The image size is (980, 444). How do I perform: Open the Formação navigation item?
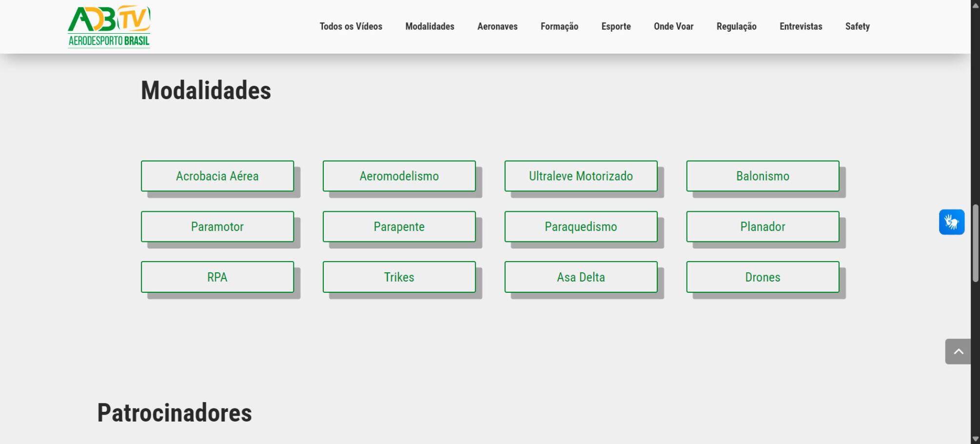[559, 26]
